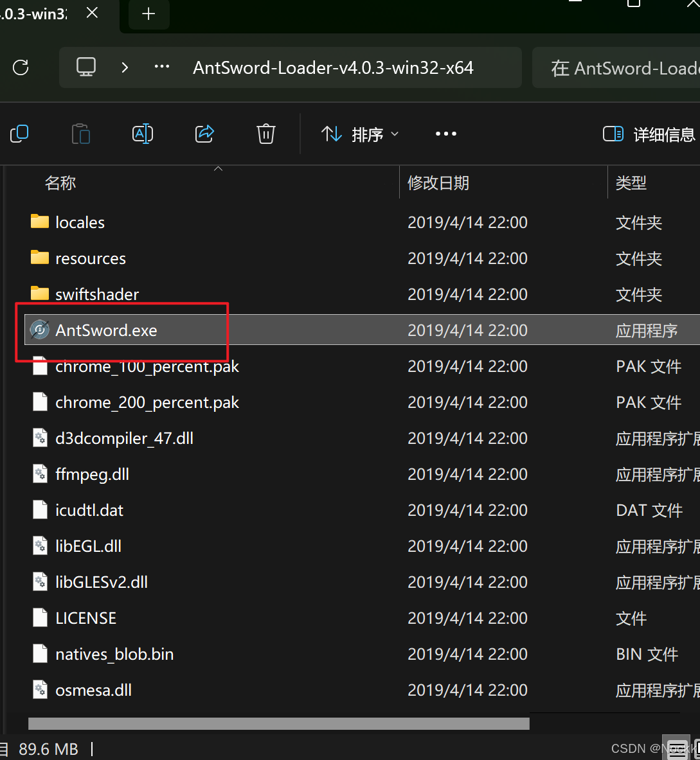Click the desktop icon in the breadcrumb bar
The image size is (700, 760).
coord(86,67)
